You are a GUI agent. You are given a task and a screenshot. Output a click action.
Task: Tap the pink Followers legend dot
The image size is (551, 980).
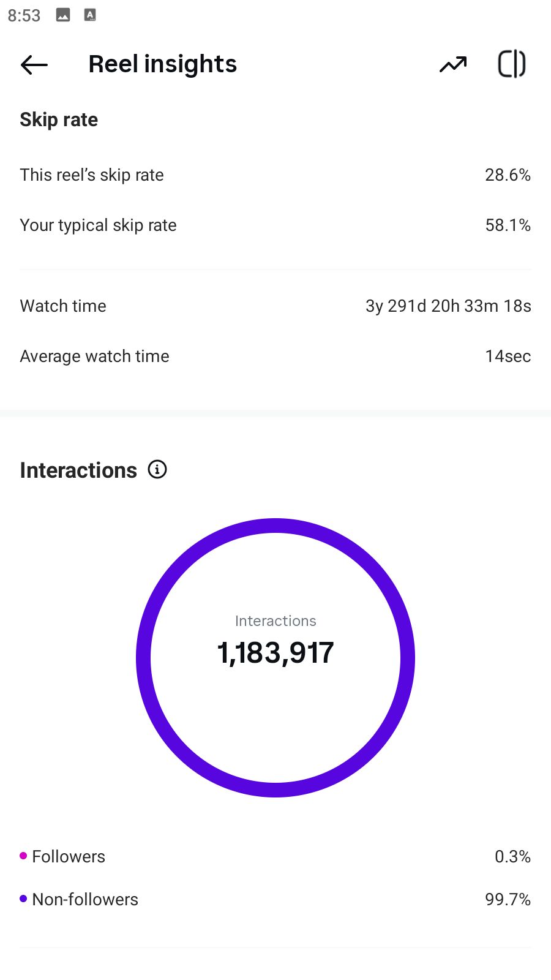23,856
